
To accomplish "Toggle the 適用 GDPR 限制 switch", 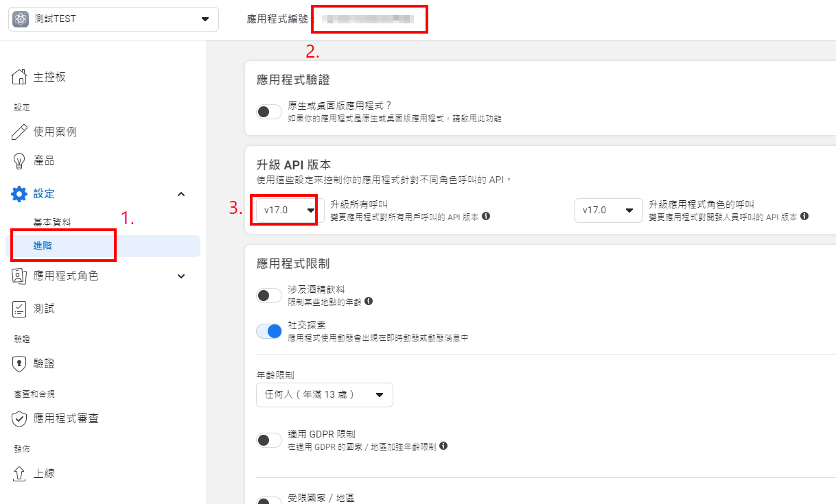I will 269,440.
